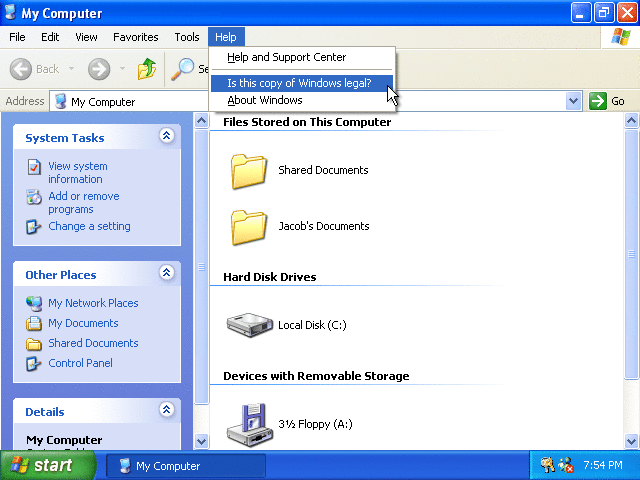
Task: Click the security keys tray icon
Action: click(x=547, y=465)
